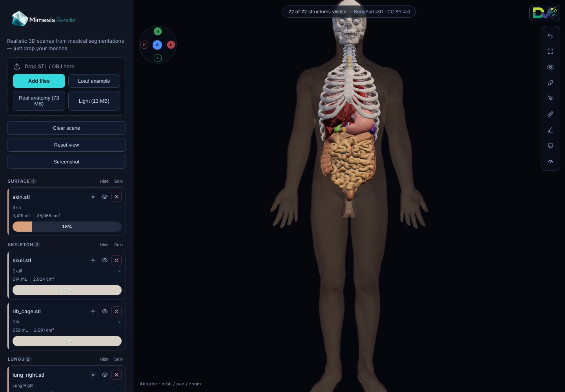
Task: Click the Reset view button
Action: [66, 145]
